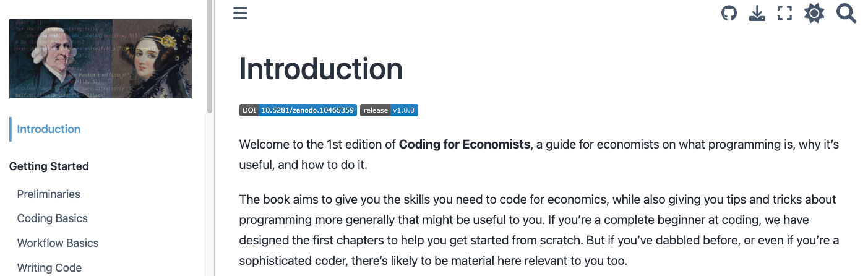The width and height of the screenshot is (868, 276).
Task: Open the GitHub repository icon
Action: click(x=729, y=13)
